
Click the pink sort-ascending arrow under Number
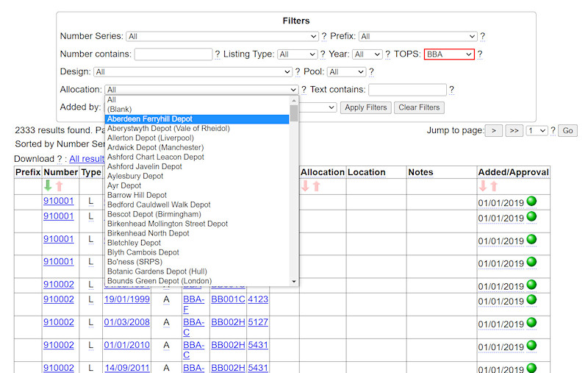coord(59,186)
